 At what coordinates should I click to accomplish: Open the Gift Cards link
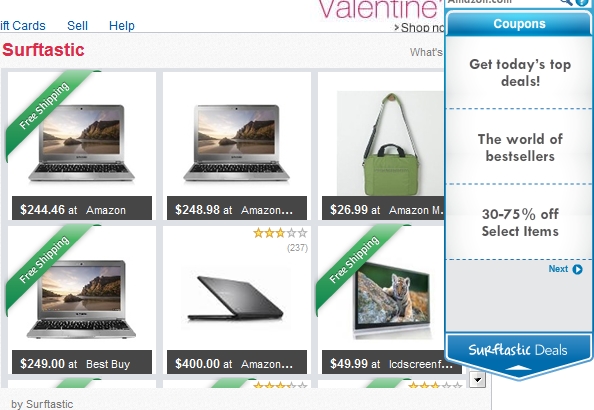click(x=23, y=25)
